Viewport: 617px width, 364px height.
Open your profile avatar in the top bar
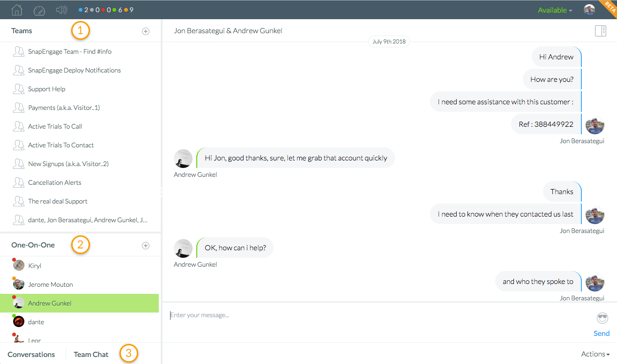pos(589,9)
